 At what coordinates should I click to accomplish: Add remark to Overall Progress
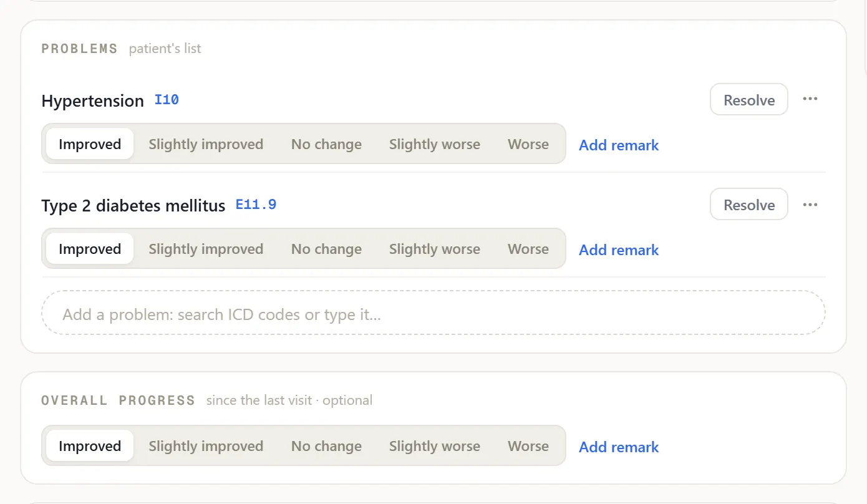pos(619,447)
